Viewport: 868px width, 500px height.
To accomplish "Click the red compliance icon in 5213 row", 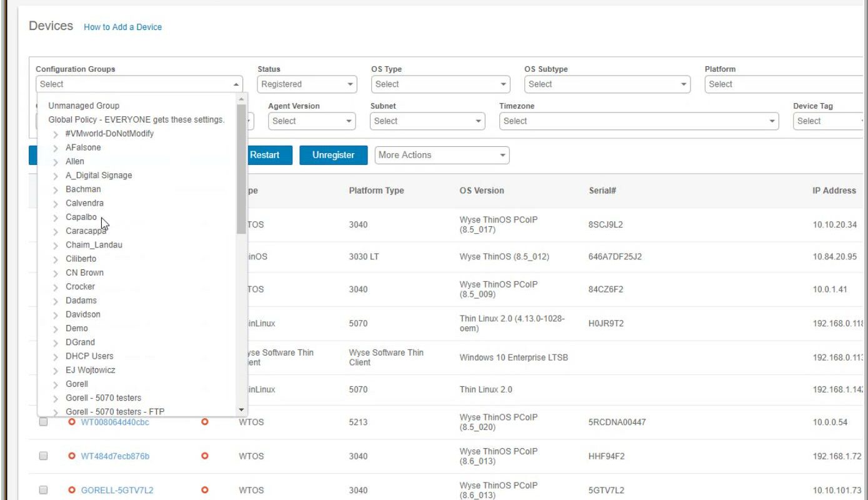I will (x=204, y=422).
